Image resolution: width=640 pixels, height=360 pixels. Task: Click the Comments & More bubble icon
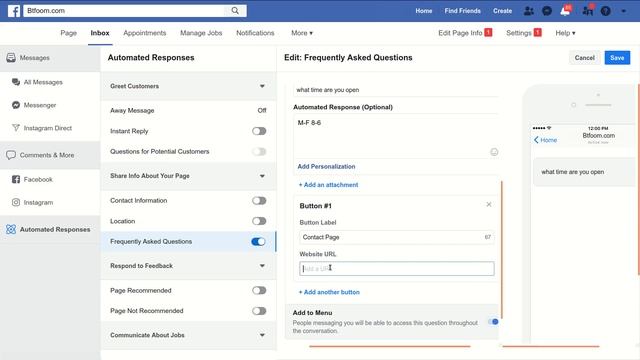pyautogui.click(x=11, y=155)
